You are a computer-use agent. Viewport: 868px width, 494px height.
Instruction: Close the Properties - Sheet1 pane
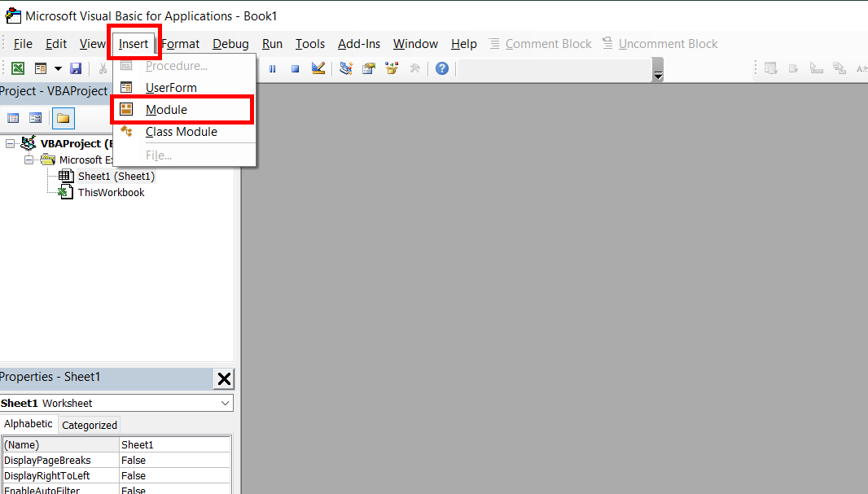(x=224, y=379)
